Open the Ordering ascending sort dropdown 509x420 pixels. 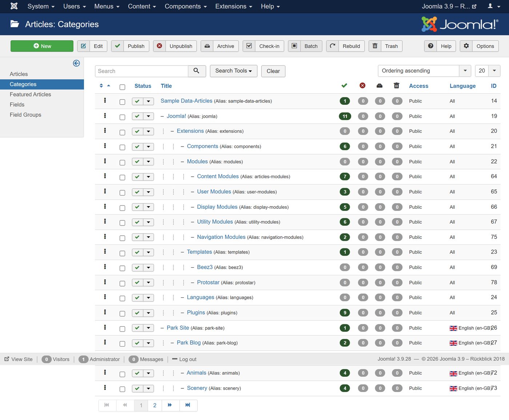pos(424,71)
